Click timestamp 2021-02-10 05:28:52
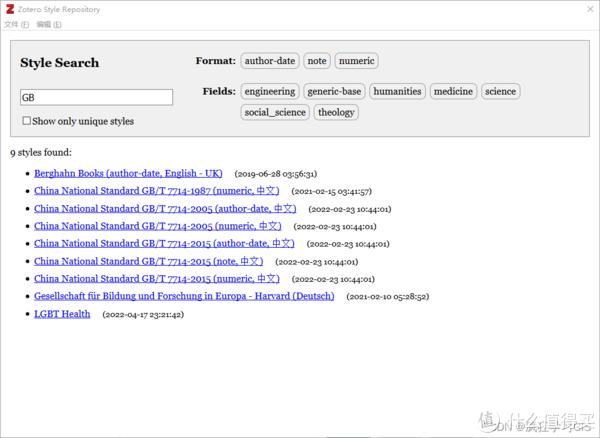This screenshot has width=600, height=438. 388,297
